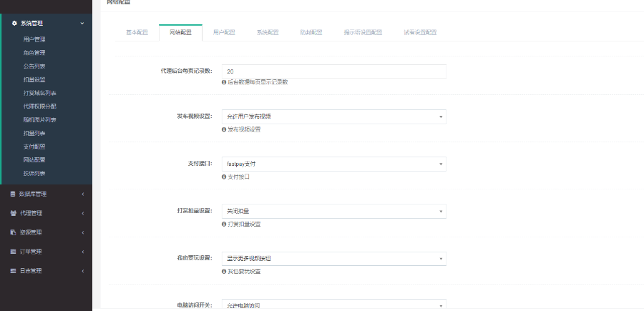Expand 资源管理 using its arrow
644x311 pixels.
(x=82, y=232)
